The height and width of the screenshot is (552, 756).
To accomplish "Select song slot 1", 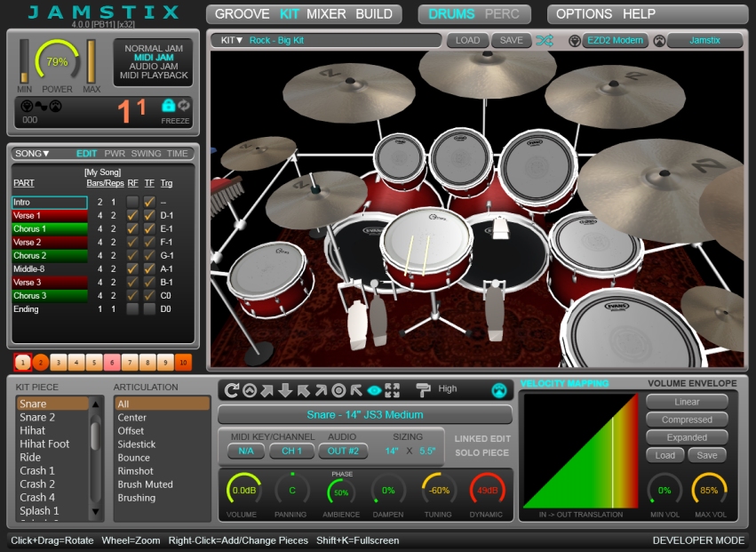I will click(x=23, y=363).
